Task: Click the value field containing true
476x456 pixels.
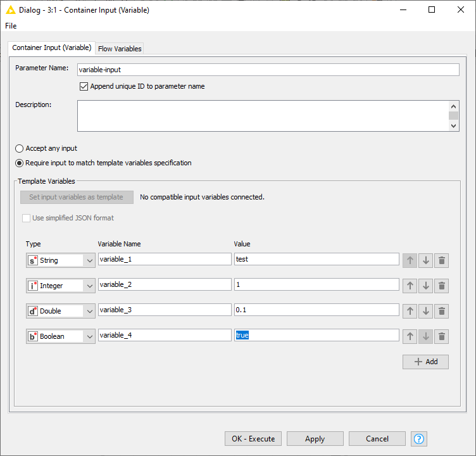Action: (x=316, y=335)
